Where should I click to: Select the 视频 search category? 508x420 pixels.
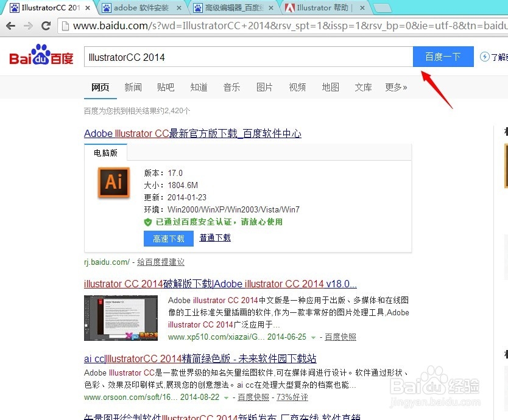[297, 87]
